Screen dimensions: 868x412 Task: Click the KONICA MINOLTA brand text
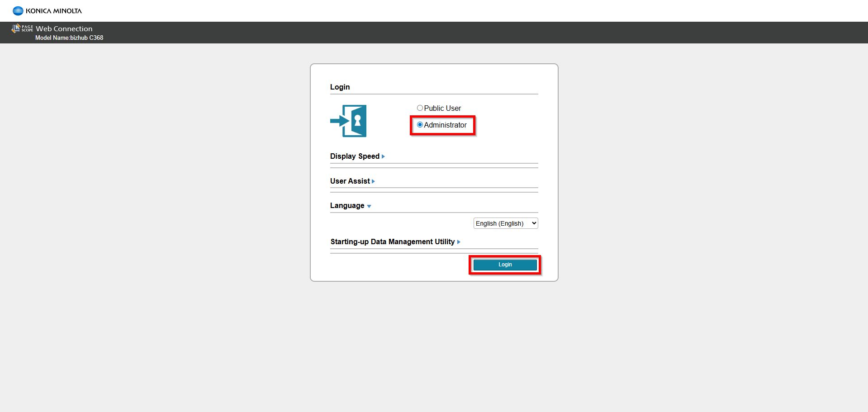[54, 11]
